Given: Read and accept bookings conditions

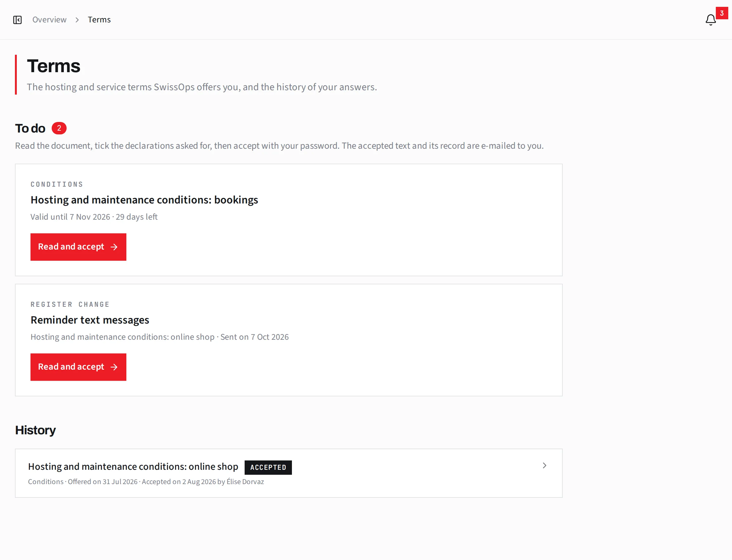Looking at the screenshot, I should (x=78, y=247).
